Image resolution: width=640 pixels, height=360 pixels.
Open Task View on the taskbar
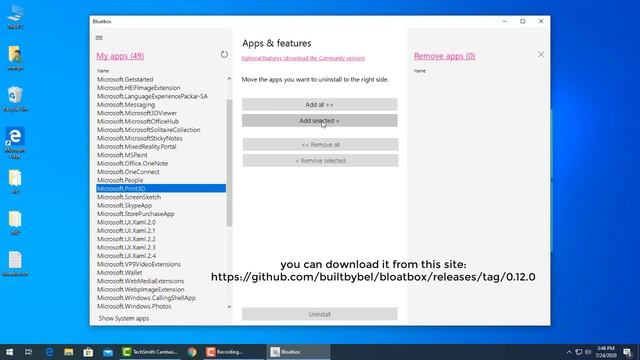[29, 352]
